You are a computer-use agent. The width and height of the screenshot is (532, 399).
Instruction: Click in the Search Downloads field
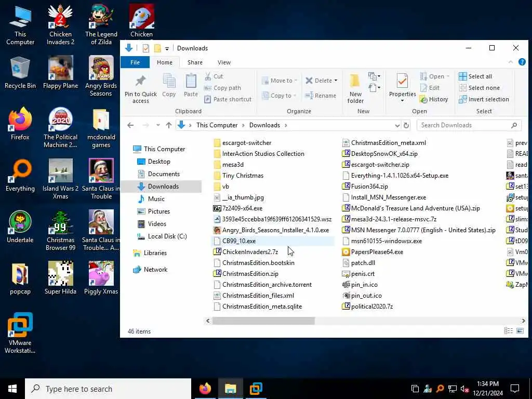pyautogui.click(x=469, y=125)
